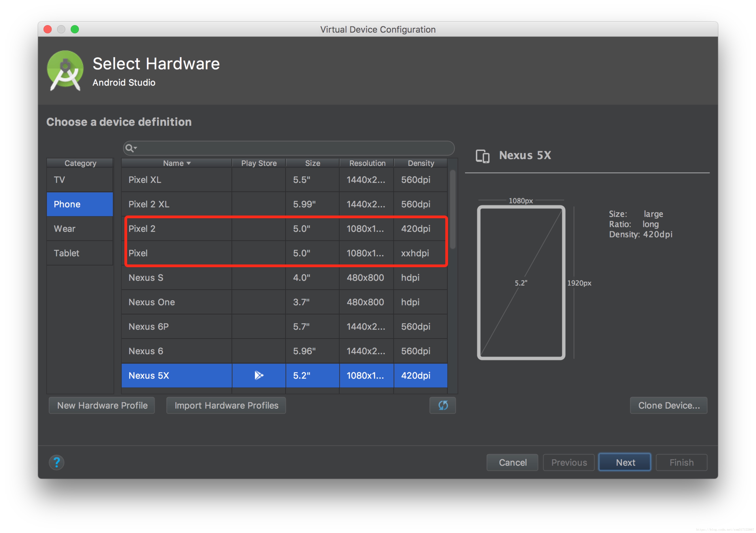Select the Wear category

65,228
